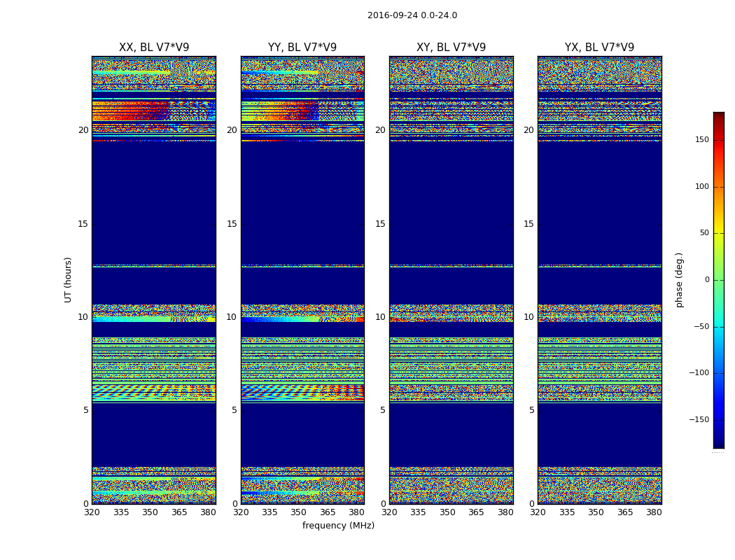Image resolution: width=735 pixels, height=560 pixels.
Task: Click the figure title "2016-09-24 0.0-24.0"
Action: click(x=412, y=15)
